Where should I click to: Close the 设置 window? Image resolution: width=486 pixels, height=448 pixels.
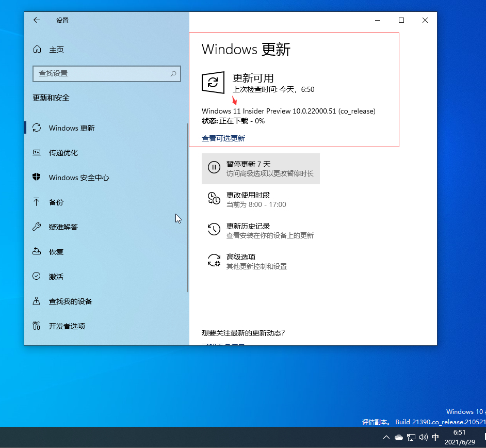tap(425, 20)
